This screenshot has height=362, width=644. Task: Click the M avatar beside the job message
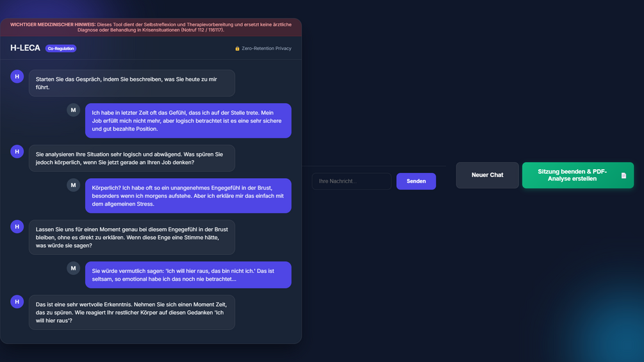point(73,110)
